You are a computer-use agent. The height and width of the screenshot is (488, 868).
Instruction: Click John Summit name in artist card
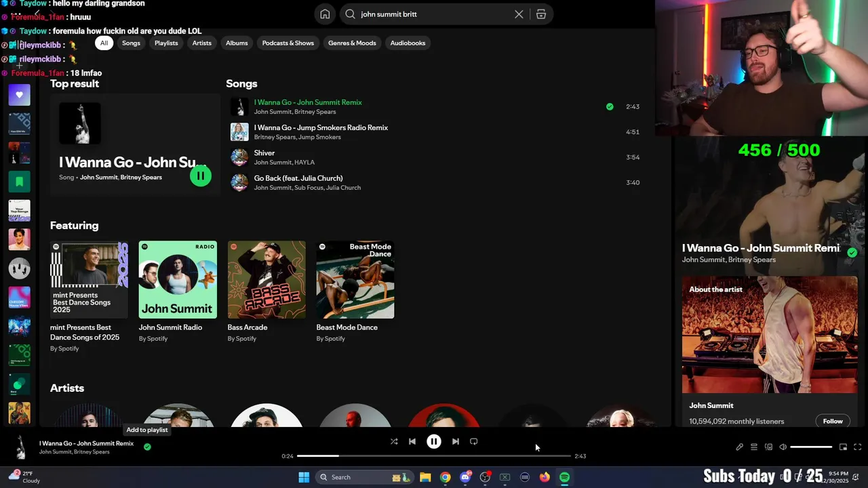click(711, 405)
